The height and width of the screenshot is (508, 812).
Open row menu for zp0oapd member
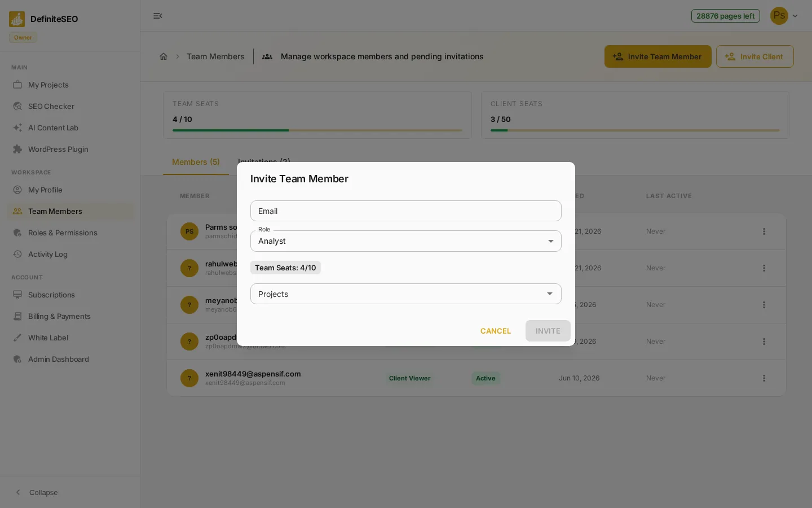[x=764, y=341]
